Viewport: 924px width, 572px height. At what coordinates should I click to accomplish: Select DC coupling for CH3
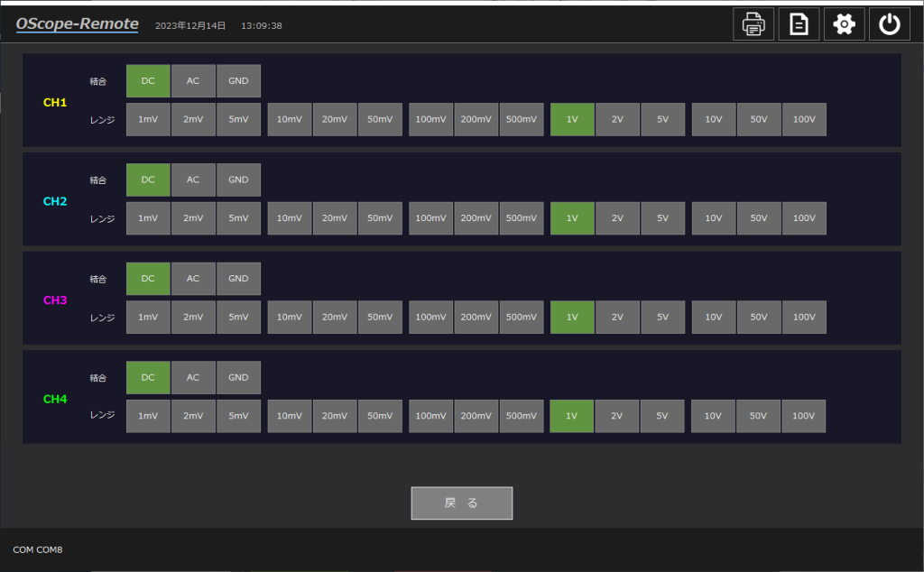(148, 279)
